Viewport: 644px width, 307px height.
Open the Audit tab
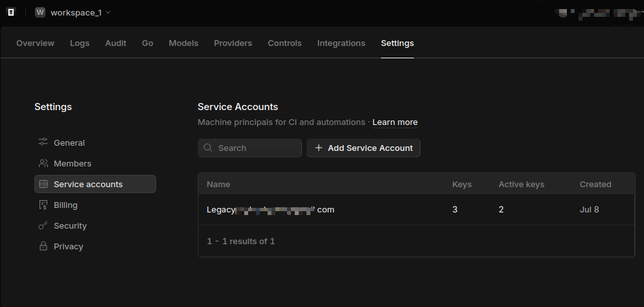point(115,43)
